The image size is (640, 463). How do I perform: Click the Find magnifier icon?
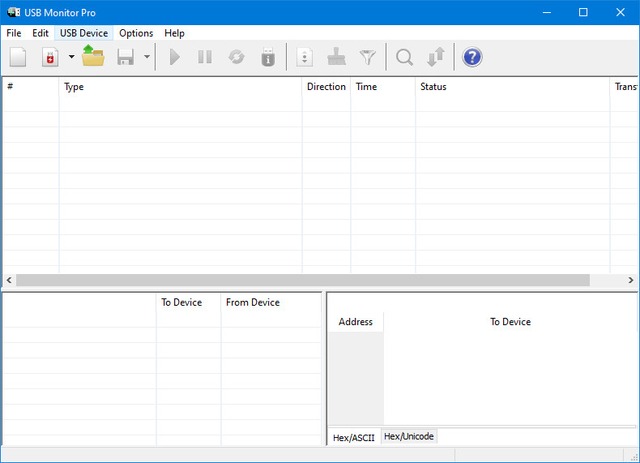pyautogui.click(x=404, y=57)
